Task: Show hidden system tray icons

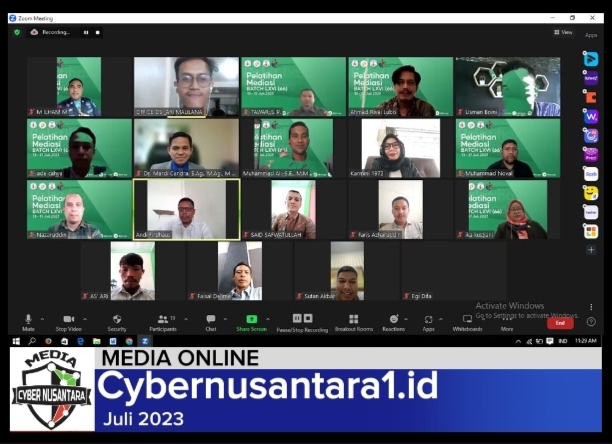Action: pos(518,341)
